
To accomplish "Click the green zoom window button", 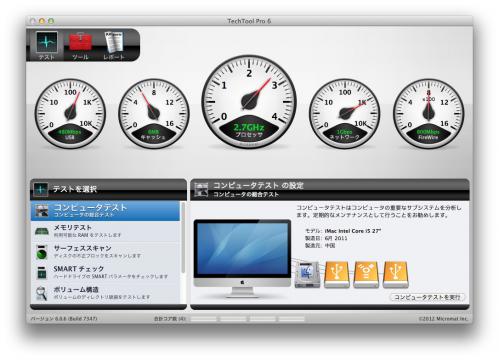I will [x=51, y=21].
